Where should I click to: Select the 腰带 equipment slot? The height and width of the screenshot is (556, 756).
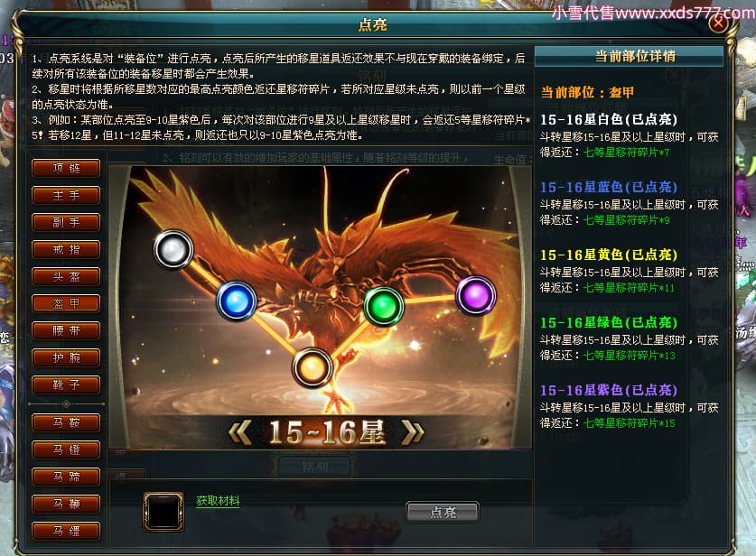tap(66, 330)
